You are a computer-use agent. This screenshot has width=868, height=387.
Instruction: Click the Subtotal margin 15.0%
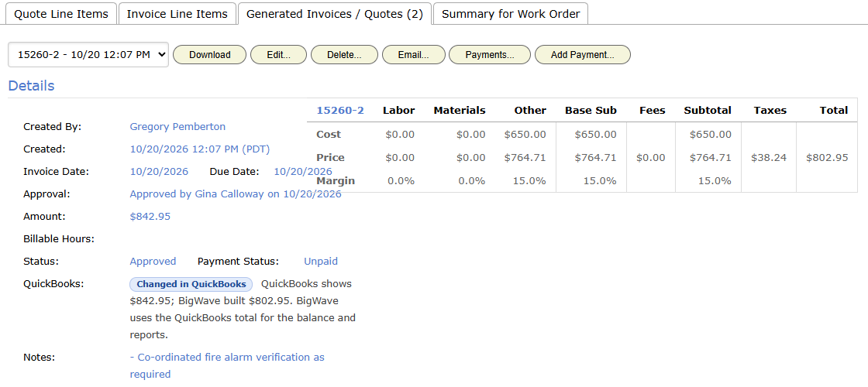pos(715,181)
